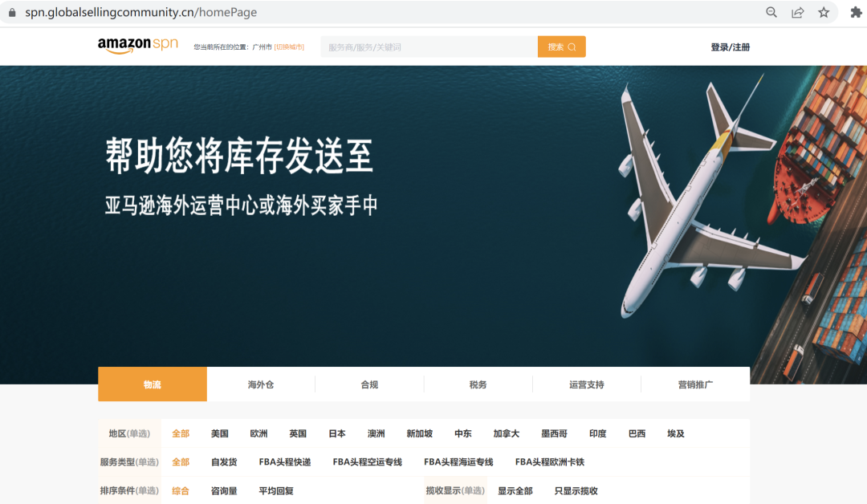Click the Amazon SPN logo
The height and width of the screenshot is (504, 867).
pyautogui.click(x=137, y=46)
